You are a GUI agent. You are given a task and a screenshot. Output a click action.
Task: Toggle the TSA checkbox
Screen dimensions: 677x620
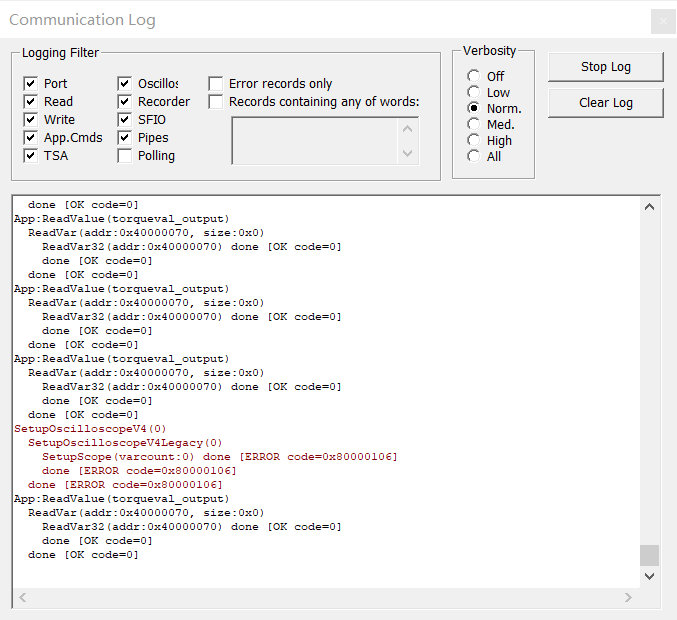point(31,156)
